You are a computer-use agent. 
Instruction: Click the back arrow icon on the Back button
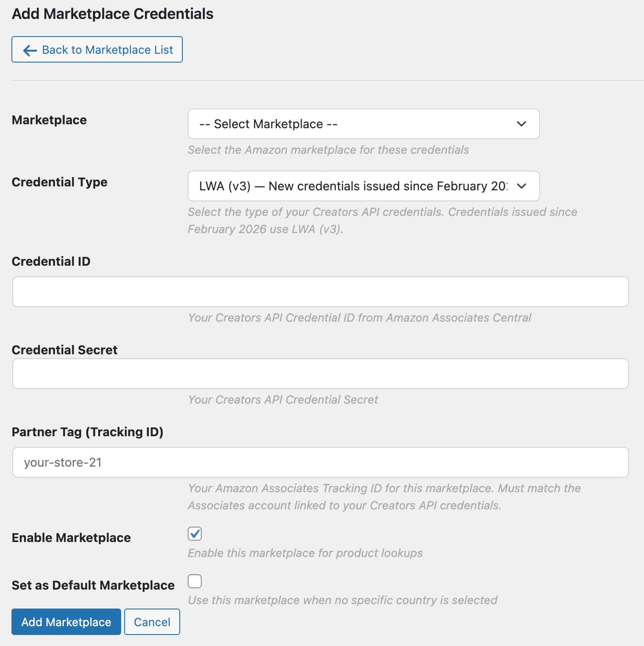coord(29,50)
